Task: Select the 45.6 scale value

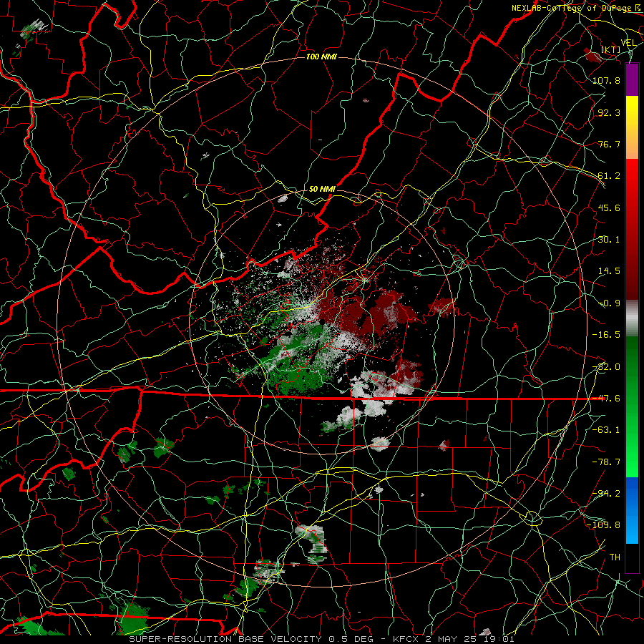Action: (609, 208)
